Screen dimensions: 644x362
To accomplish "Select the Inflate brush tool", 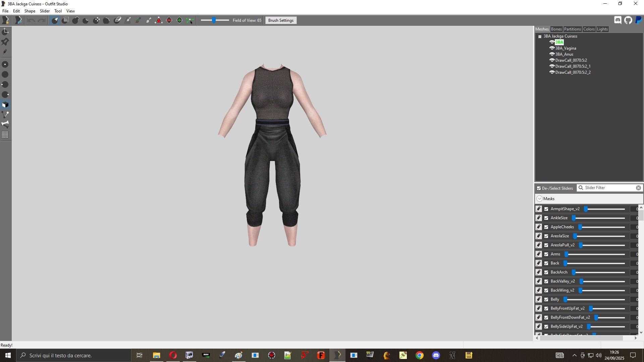I will [x=75, y=20].
